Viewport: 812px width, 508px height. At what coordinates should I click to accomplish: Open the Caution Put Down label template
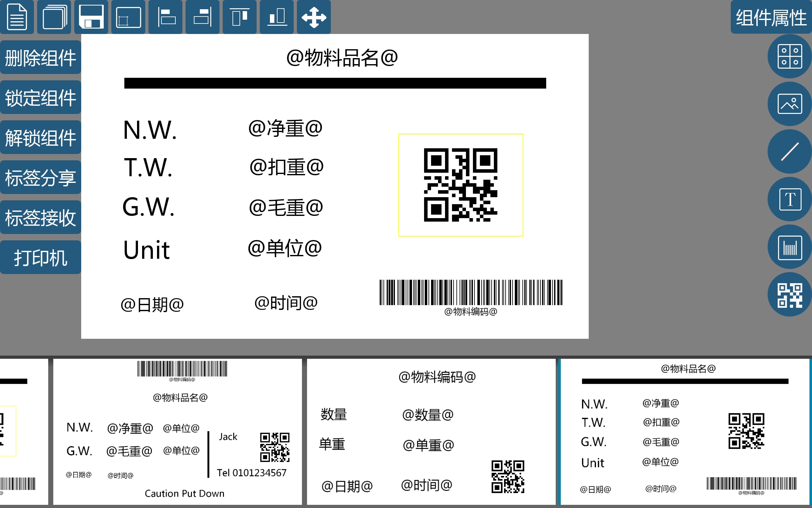178,432
